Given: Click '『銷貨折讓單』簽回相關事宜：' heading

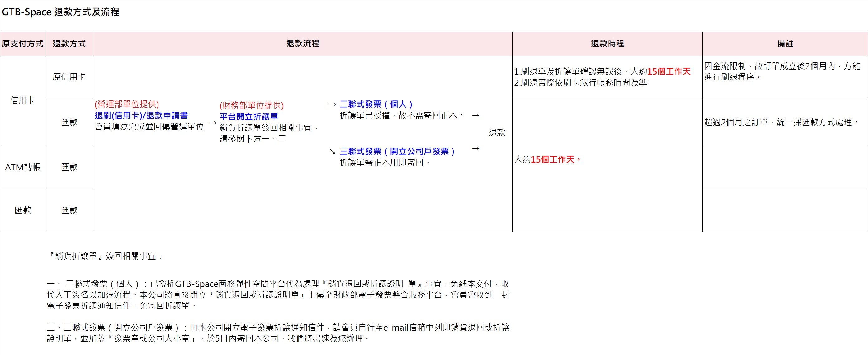Looking at the screenshot, I should coord(105,256).
